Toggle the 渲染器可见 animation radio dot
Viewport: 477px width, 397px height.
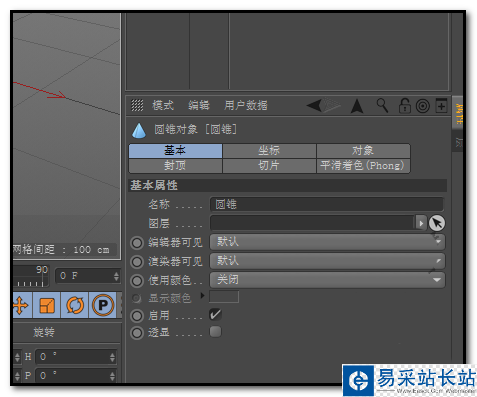137,262
